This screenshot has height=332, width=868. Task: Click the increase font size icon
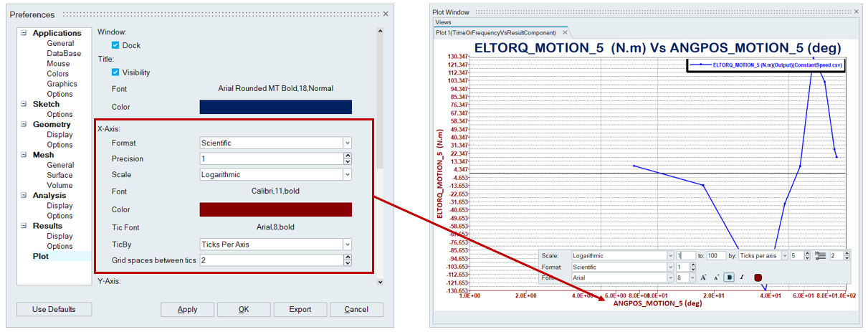coord(703,277)
